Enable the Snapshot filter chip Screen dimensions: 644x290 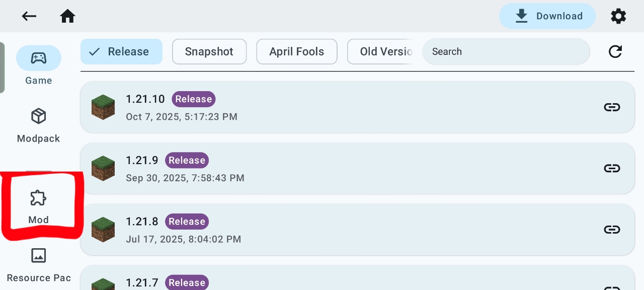tap(209, 51)
